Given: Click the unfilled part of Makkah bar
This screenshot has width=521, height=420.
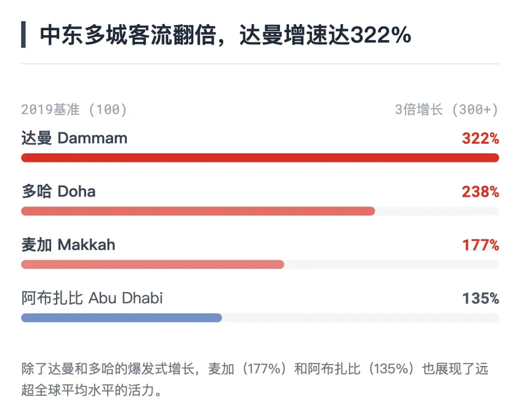Looking at the screenshot, I should coord(391,265).
